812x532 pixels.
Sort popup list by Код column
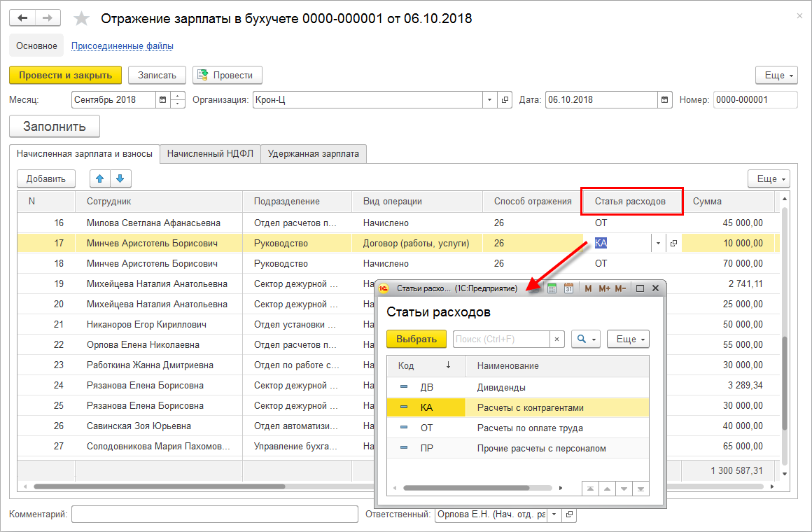coord(426,365)
